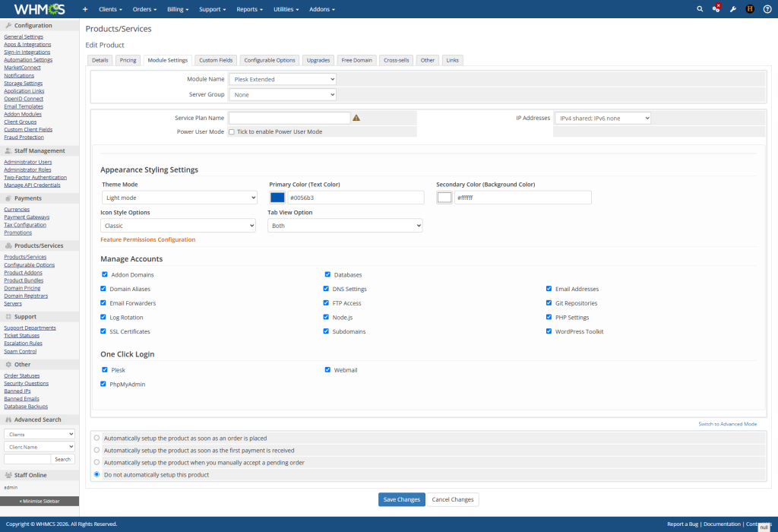Viewport: 778px width, 532px height.
Task: Click Switch to Advanced Mode link
Action: [727, 424]
